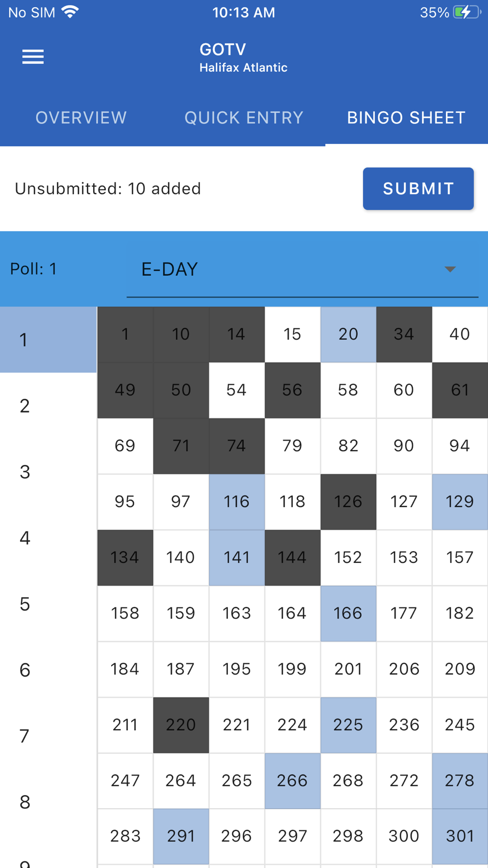Viewport: 488px width, 868px height.
Task: Pick poll 8 in left column
Action: [x=25, y=802]
